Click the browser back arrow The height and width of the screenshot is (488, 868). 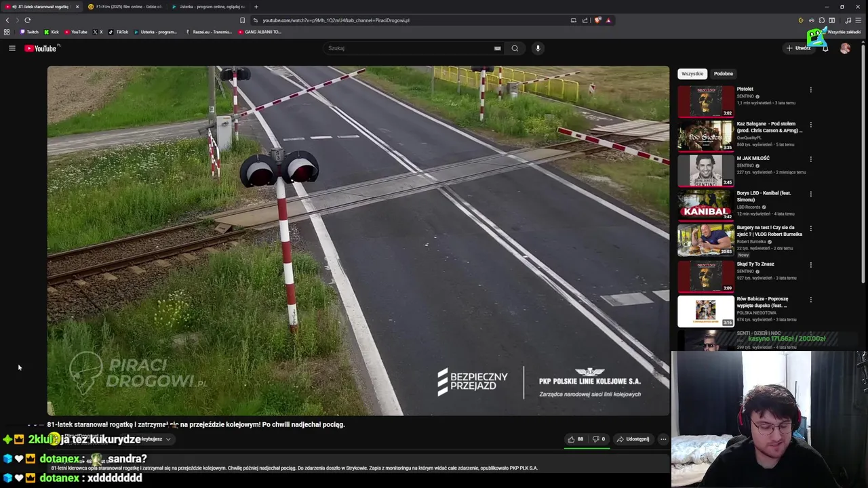pyautogui.click(x=7, y=20)
